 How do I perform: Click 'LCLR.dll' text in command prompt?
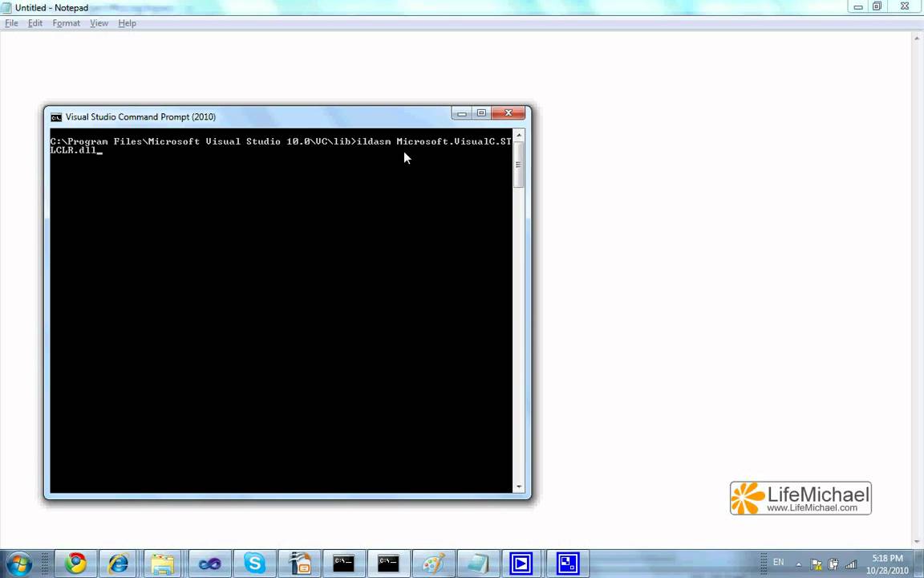click(73, 150)
